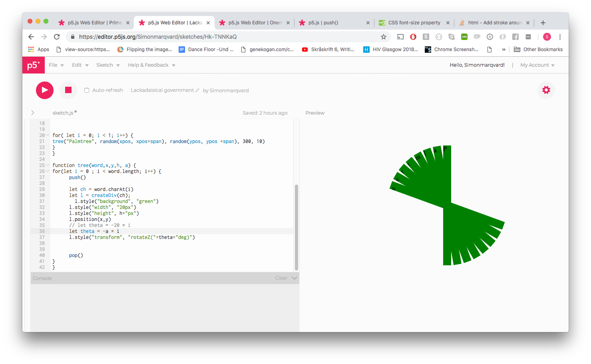Open the Chrome three-dot menu

click(x=560, y=37)
